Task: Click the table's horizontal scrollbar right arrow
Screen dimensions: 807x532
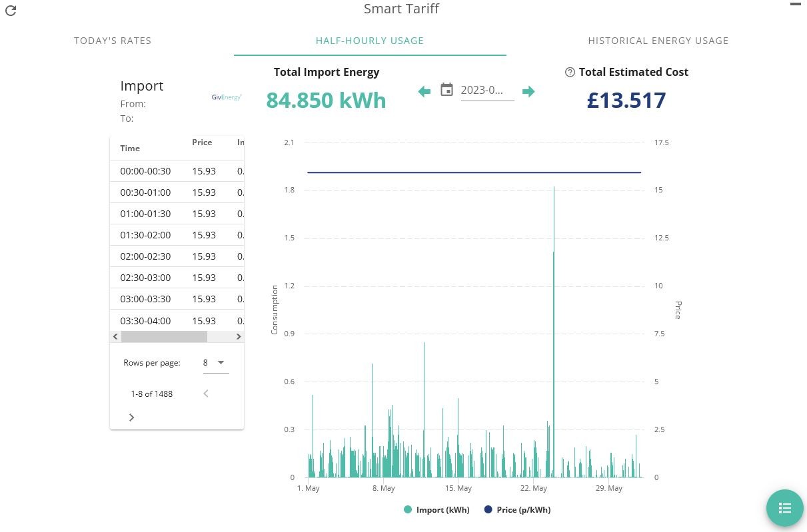Action: pos(239,337)
